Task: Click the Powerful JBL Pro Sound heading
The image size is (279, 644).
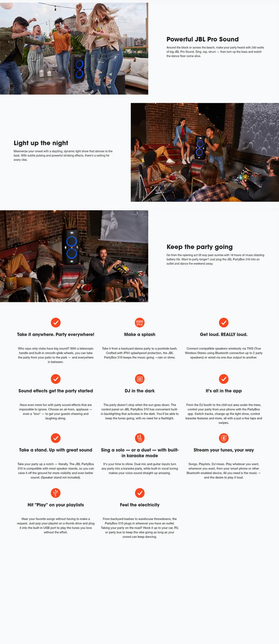Action: [x=203, y=39]
